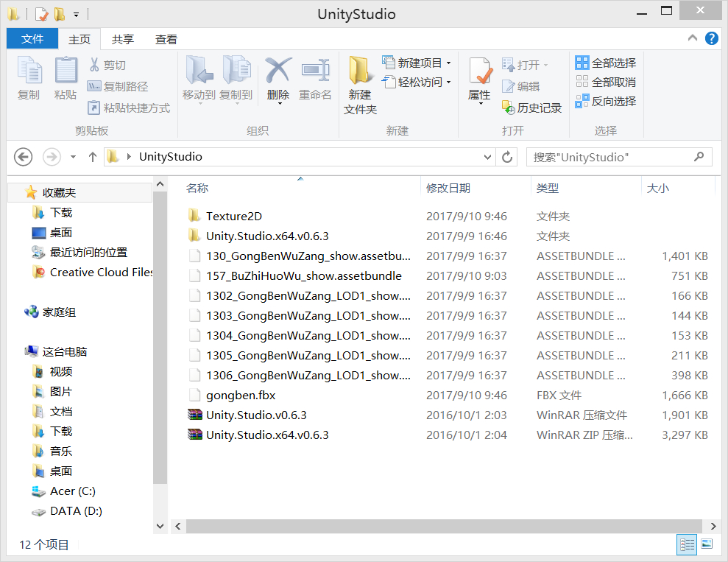Select the Texture2D folder
This screenshot has height=562, width=728.
[x=225, y=216]
